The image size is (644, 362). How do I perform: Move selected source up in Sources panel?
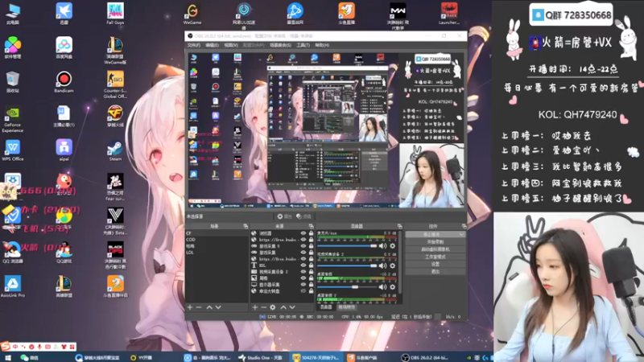click(283, 307)
